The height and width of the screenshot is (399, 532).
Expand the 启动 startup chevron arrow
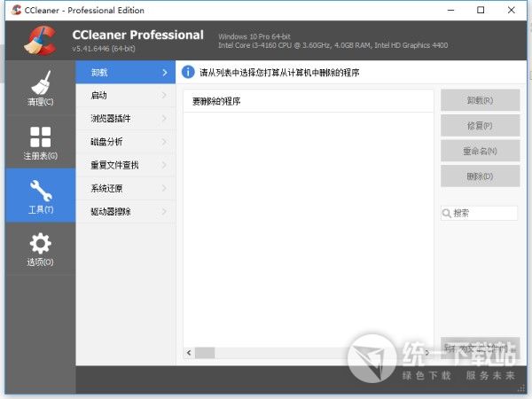pos(164,95)
